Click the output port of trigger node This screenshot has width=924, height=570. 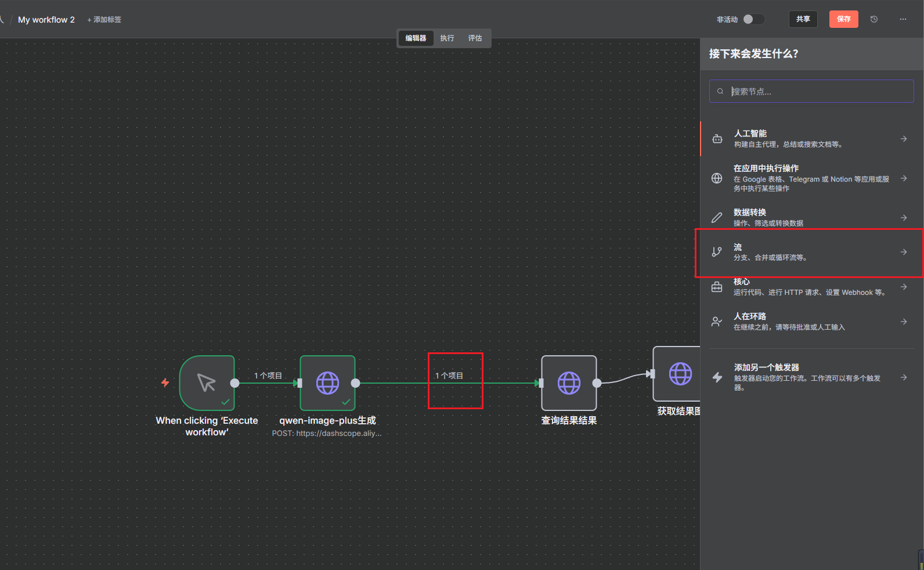tap(234, 383)
